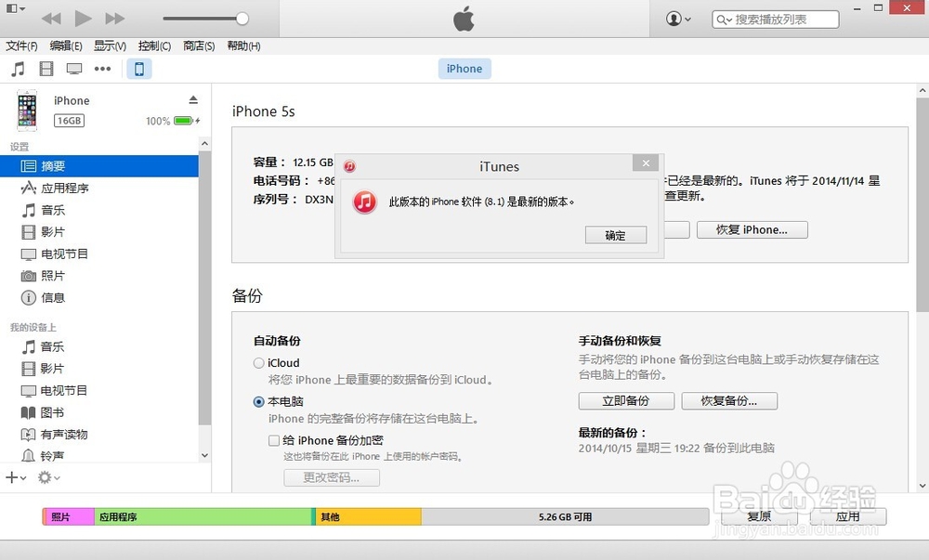Image resolution: width=929 pixels, height=560 pixels.
Task: Open the 文件(F) menu
Action: tap(22, 46)
